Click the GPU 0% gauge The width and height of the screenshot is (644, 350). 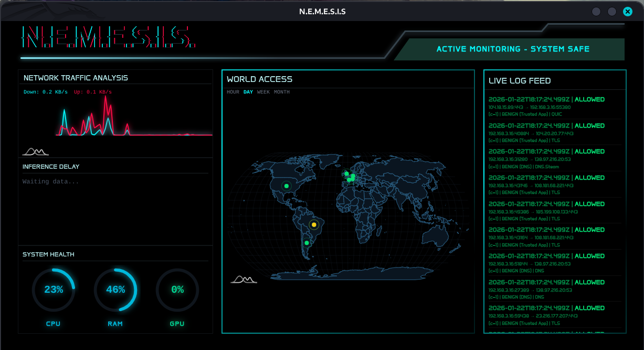pos(177,290)
